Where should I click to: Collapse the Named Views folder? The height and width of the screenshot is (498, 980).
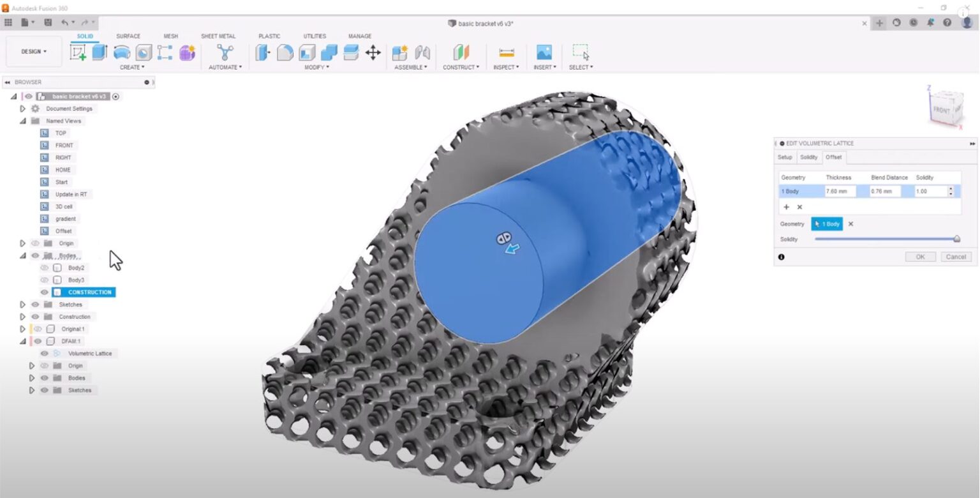[22, 121]
